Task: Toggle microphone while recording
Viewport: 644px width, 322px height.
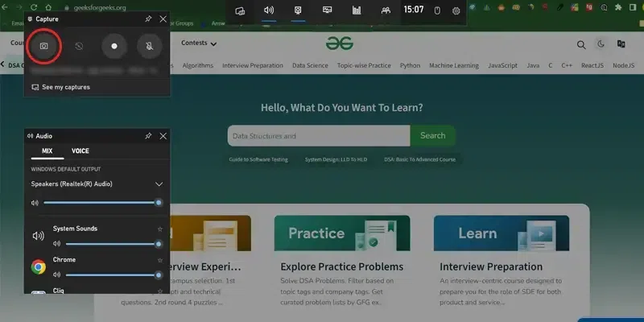Action: tap(150, 46)
